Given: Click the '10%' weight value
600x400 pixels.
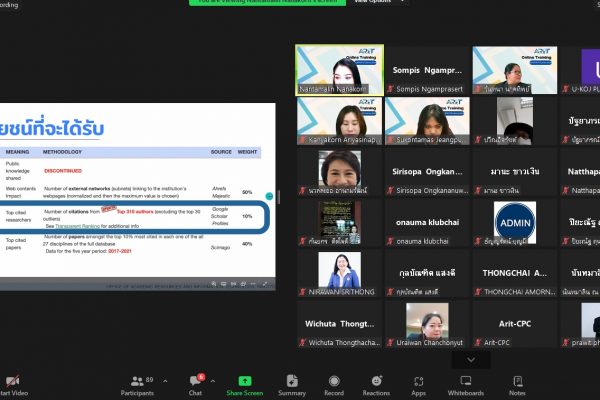Looking at the screenshot, I should click(x=247, y=216).
